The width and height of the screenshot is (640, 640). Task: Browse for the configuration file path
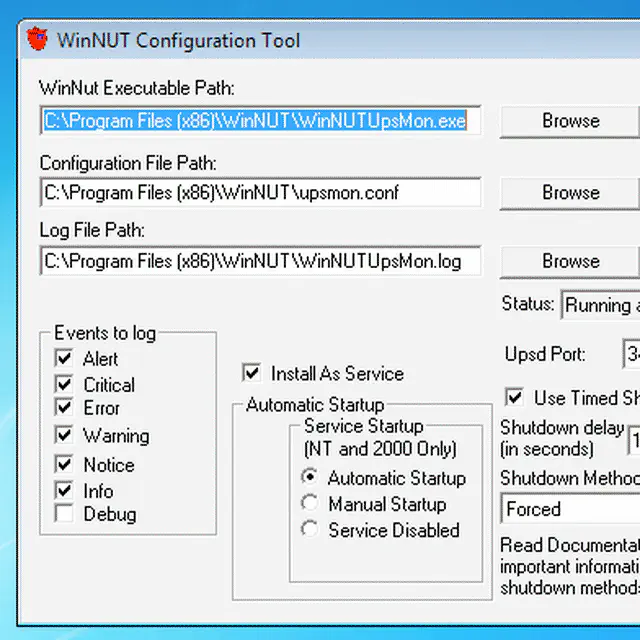point(570,193)
